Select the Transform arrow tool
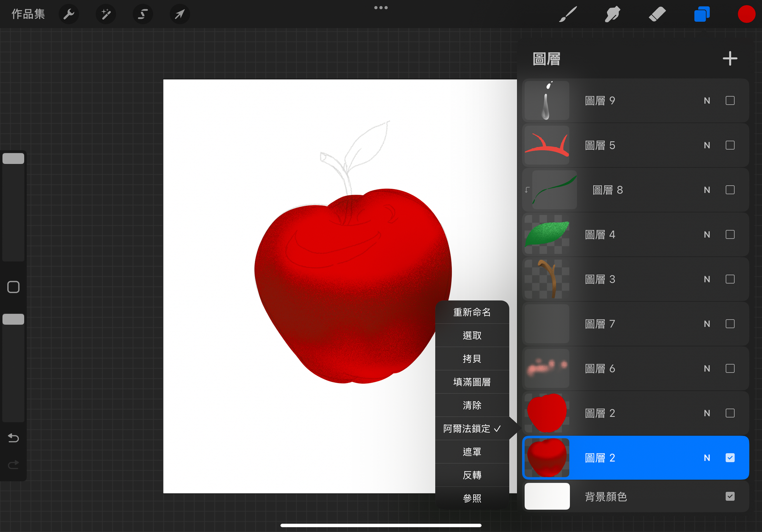Image resolution: width=762 pixels, height=532 pixels. point(180,14)
